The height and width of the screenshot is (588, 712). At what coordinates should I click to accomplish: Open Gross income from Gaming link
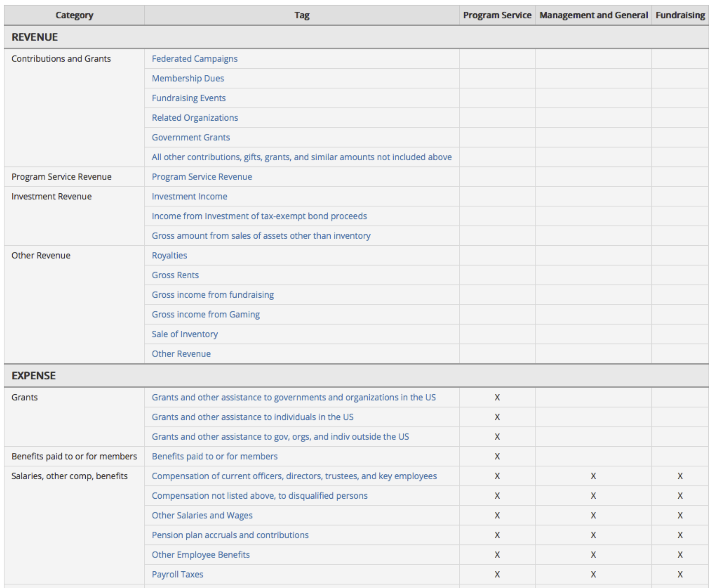point(206,314)
